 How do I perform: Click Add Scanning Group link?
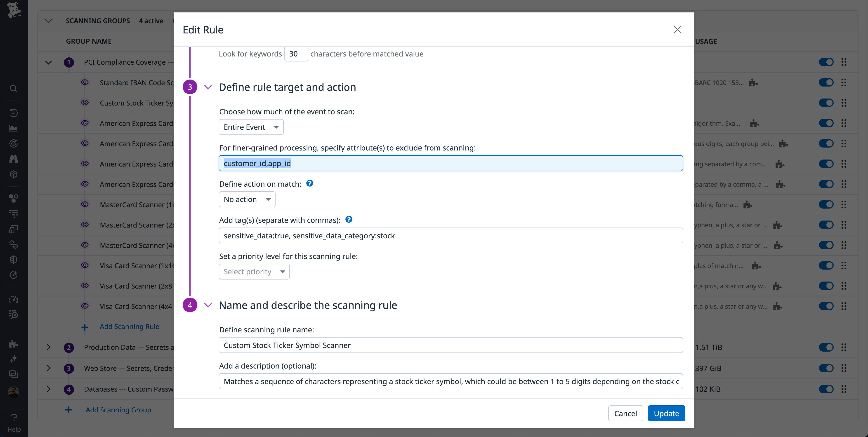[118, 410]
